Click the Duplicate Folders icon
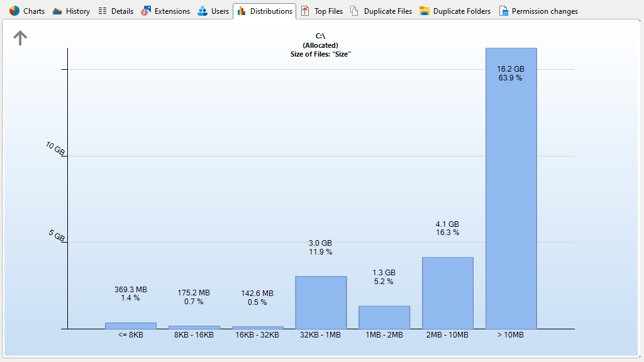Screen dimensions: 644x362 [x=425, y=11]
